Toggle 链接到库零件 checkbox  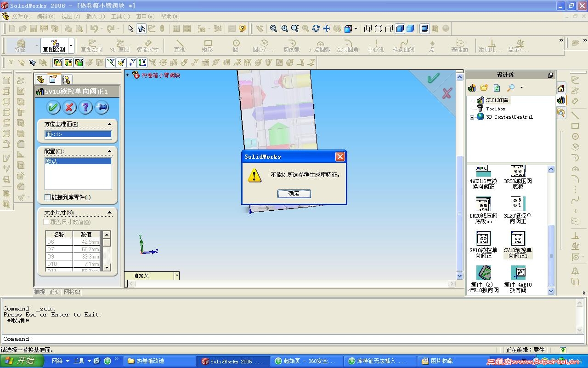(47, 197)
